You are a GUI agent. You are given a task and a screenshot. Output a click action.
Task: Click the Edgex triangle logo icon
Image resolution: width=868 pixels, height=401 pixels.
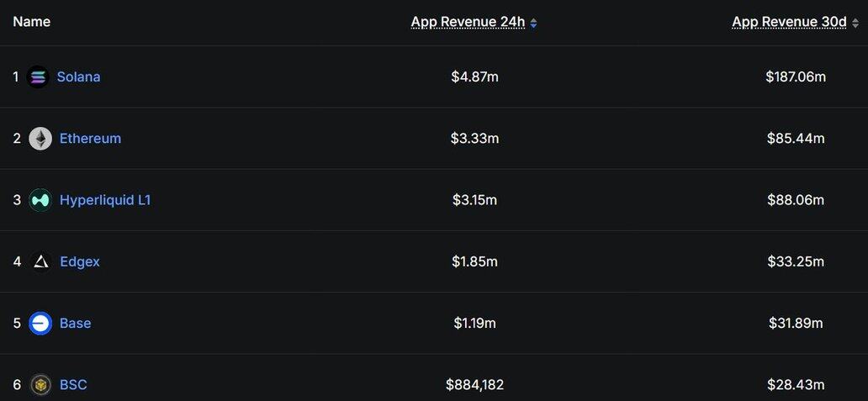(x=40, y=261)
